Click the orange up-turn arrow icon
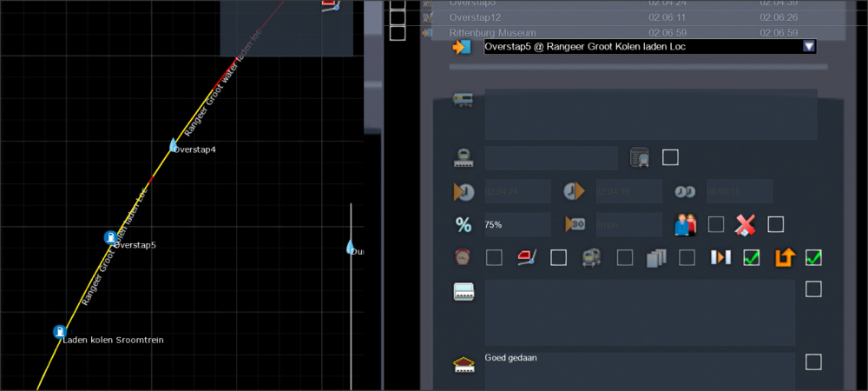868x391 pixels. tap(785, 258)
